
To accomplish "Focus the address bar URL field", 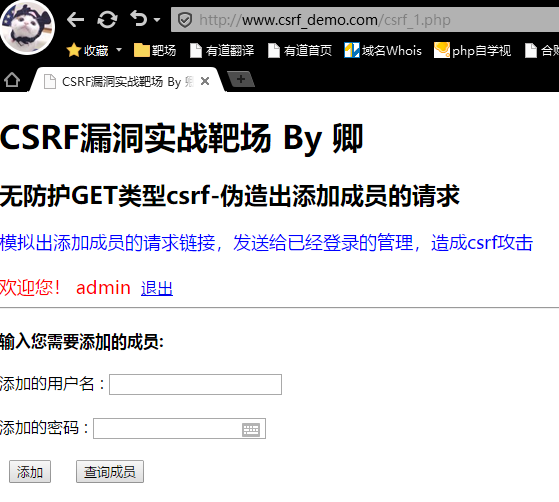I will [365, 20].
